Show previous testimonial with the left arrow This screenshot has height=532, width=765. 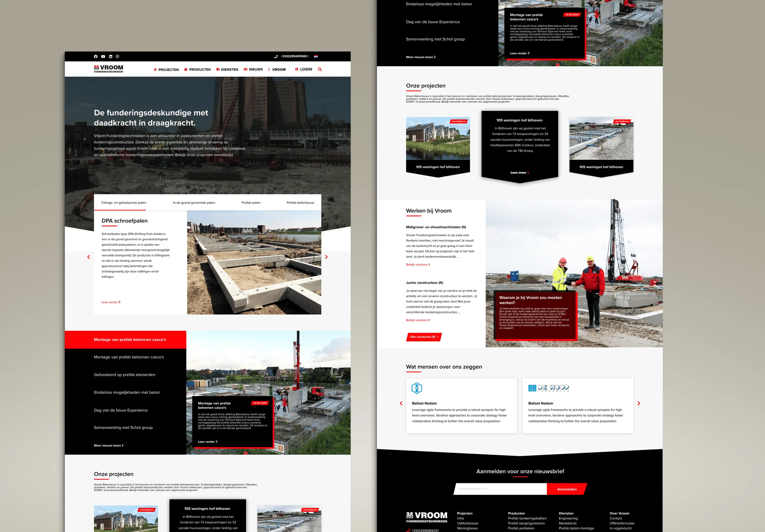(401, 404)
